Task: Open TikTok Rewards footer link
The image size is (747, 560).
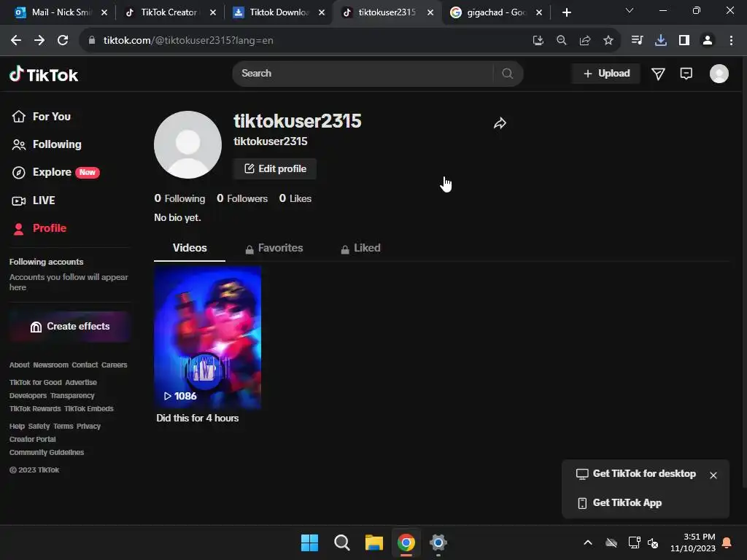Action: [x=35, y=409]
